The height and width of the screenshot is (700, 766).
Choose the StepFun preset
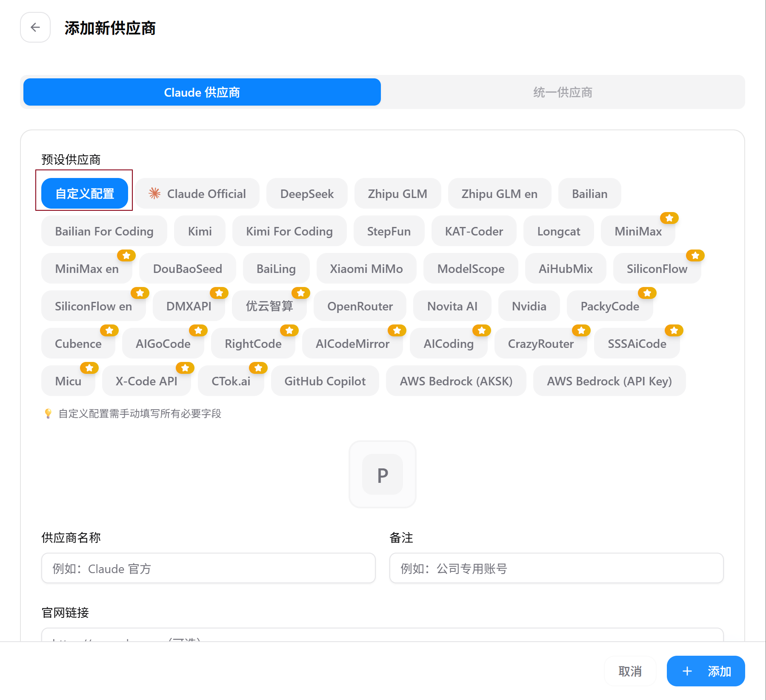pos(389,231)
